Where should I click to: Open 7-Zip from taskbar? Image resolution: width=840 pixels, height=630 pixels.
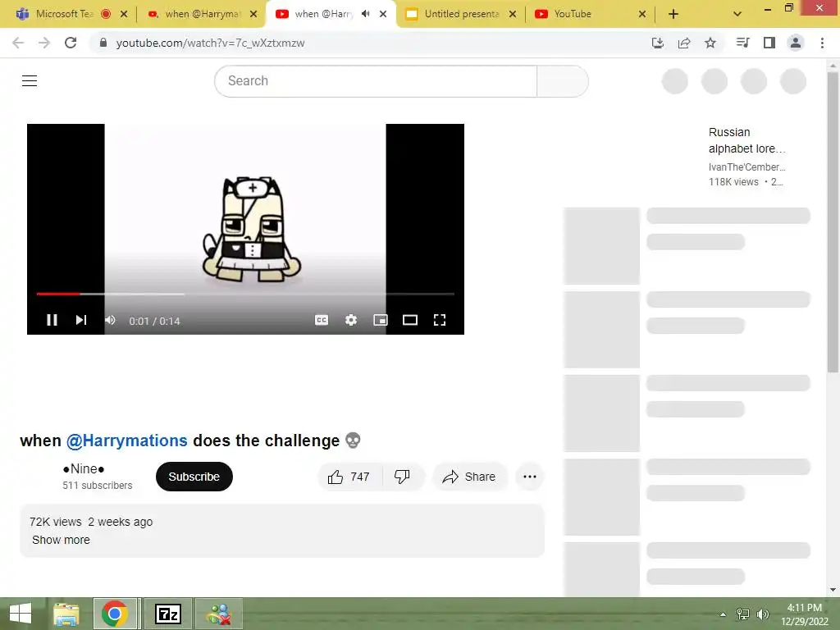pos(167,614)
